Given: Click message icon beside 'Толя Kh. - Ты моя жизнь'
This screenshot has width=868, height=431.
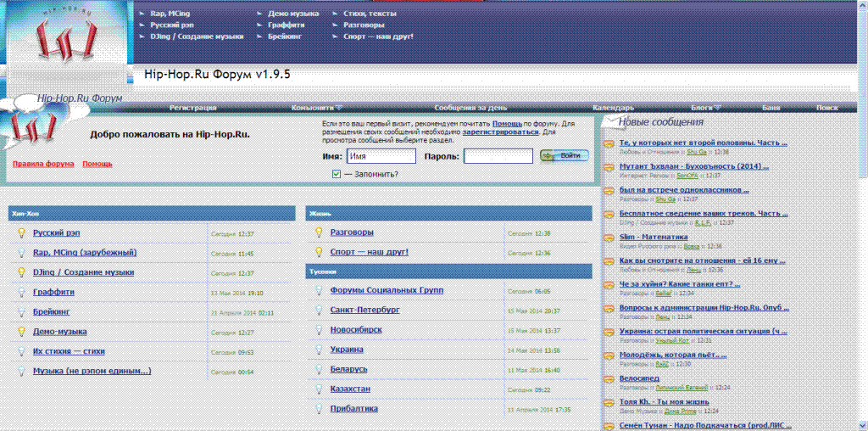Looking at the screenshot, I should (609, 403).
